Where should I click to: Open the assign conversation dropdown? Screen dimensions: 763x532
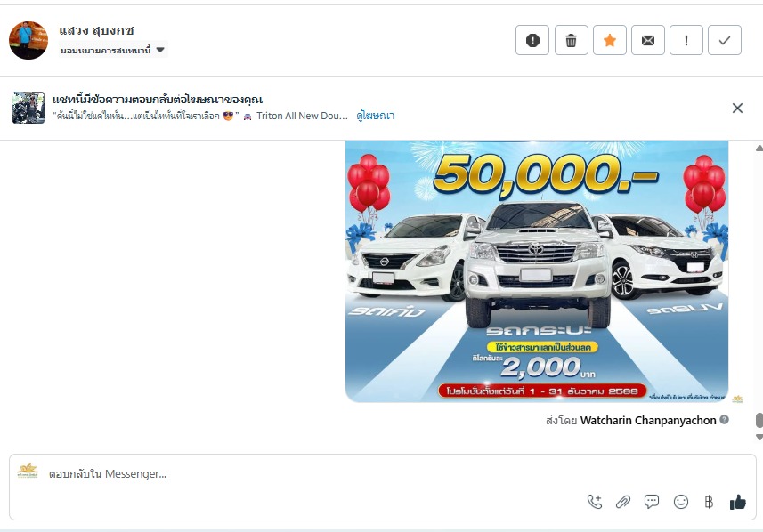[113, 50]
